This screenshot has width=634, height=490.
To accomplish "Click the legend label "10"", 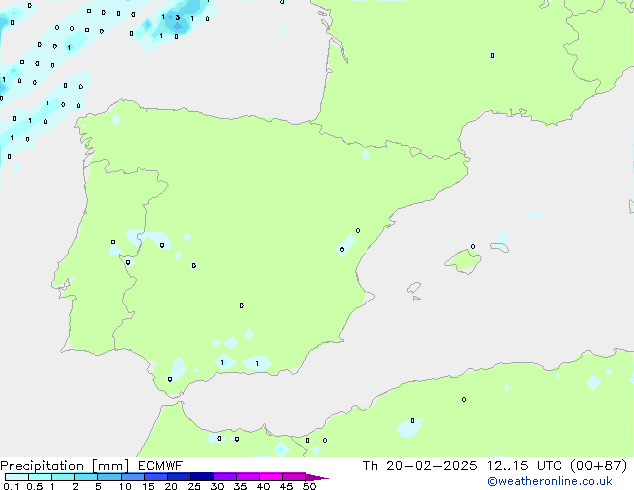I will 125,486.
